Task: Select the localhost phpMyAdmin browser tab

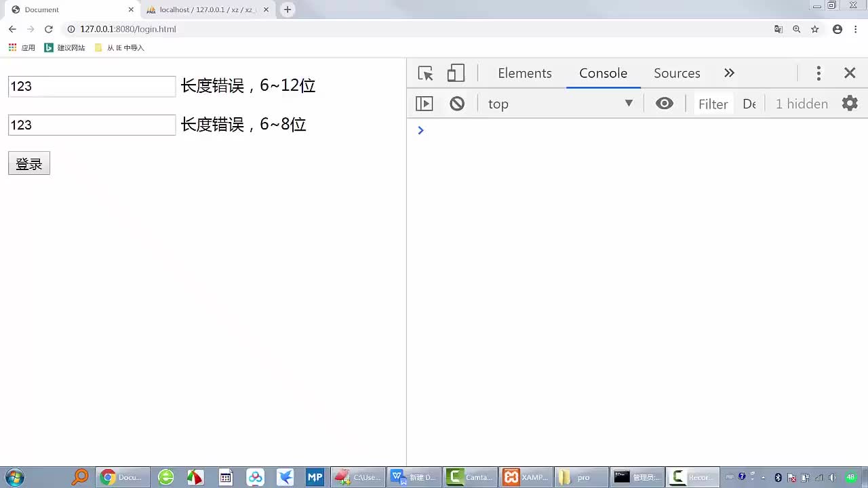Action: coord(207,9)
